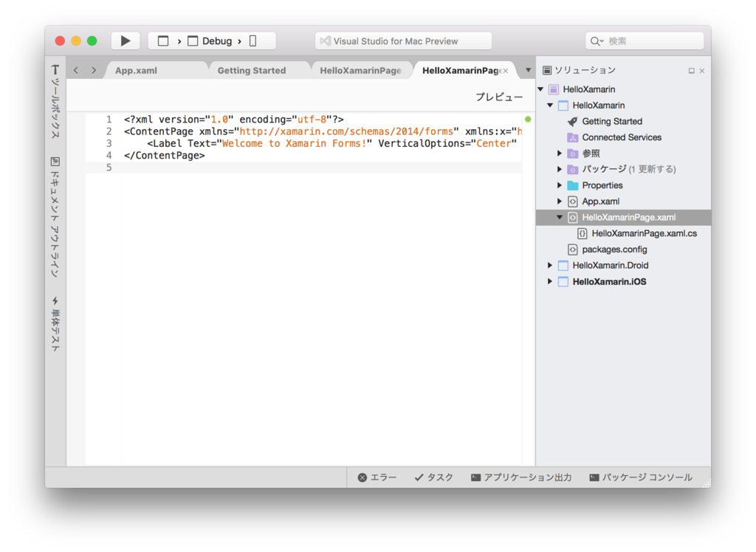Choose the target device phone icon
Screen dimensions: 756x552
(x=252, y=41)
